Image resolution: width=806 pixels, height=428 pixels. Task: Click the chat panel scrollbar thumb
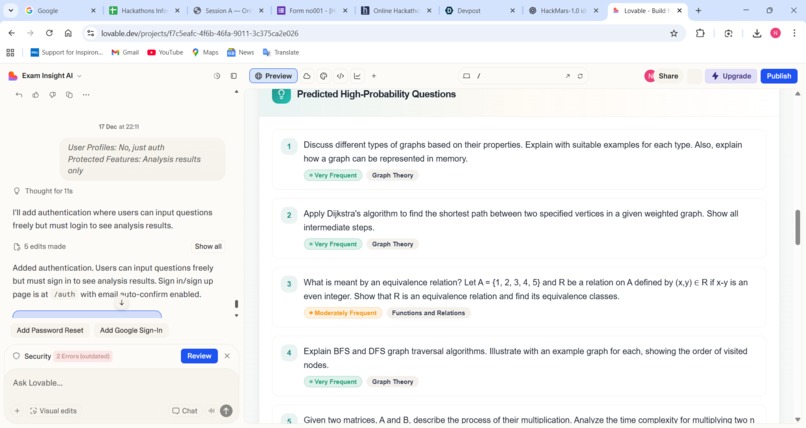pyautogui.click(x=236, y=304)
